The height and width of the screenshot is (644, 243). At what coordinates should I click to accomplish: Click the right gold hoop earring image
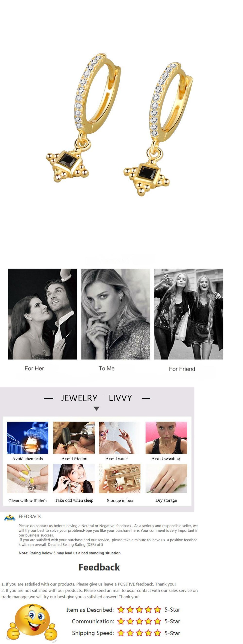[x=158, y=129]
